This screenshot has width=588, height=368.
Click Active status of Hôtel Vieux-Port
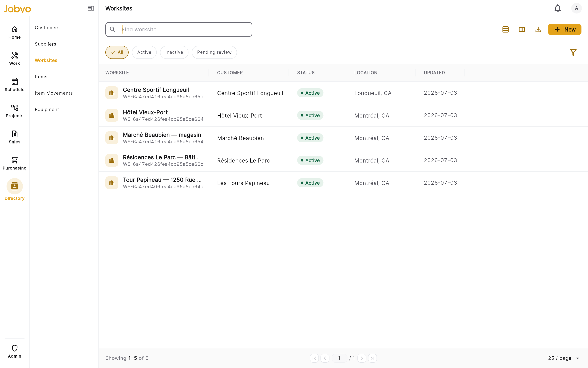pyautogui.click(x=310, y=115)
